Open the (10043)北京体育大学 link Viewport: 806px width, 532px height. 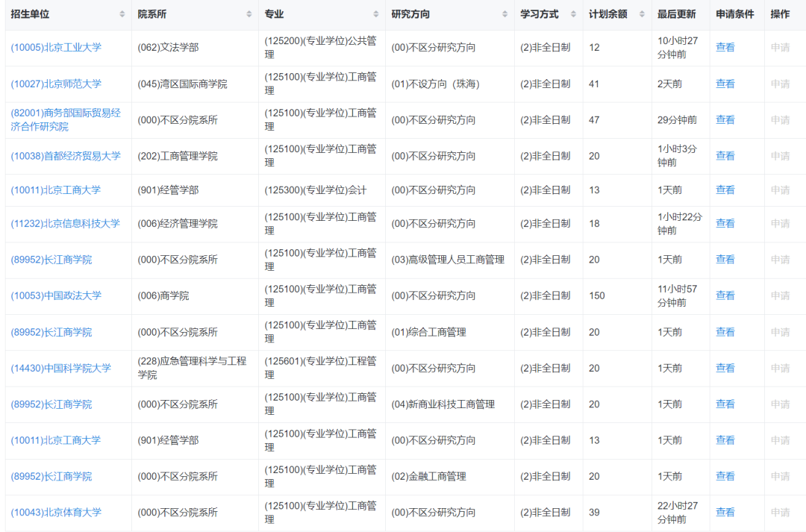(56, 513)
